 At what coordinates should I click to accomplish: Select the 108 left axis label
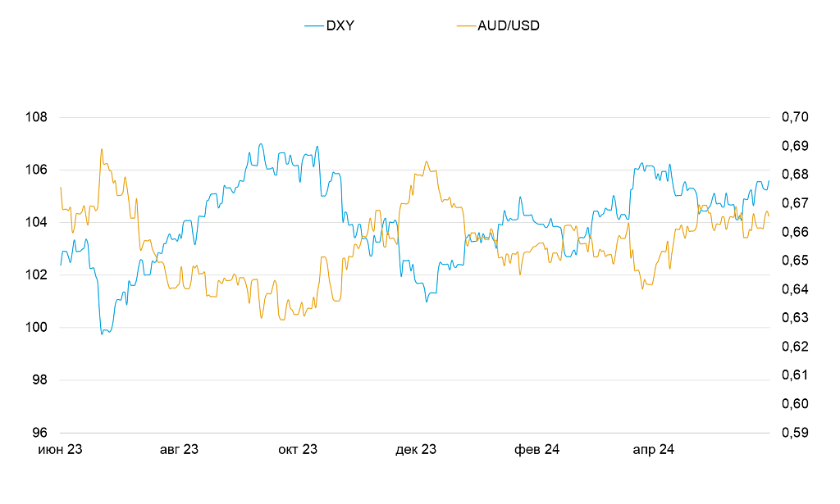pos(37,117)
